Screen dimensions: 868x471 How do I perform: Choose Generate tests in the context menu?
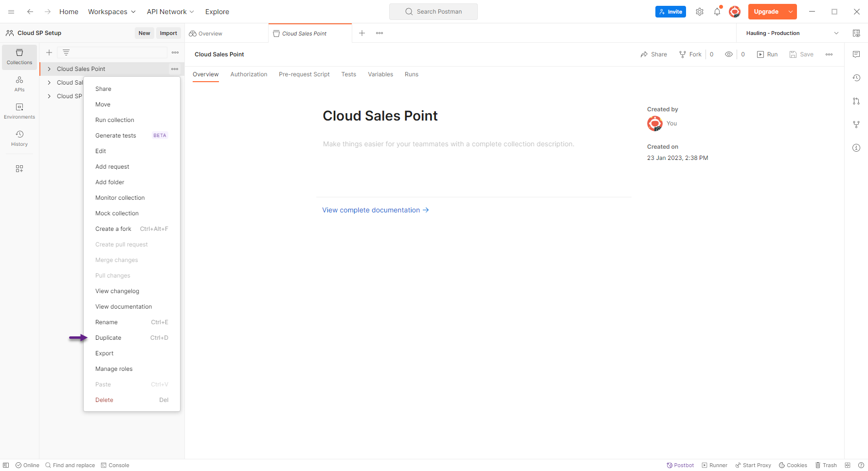pyautogui.click(x=132, y=136)
